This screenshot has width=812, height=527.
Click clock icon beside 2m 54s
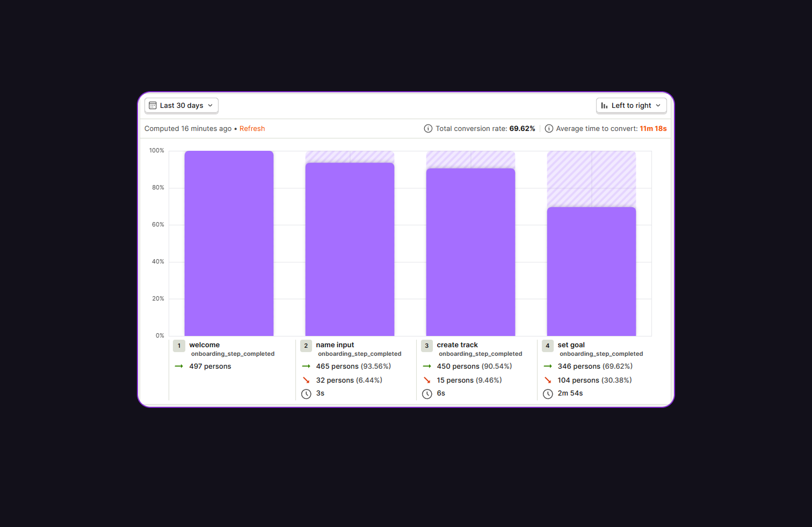tap(548, 394)
